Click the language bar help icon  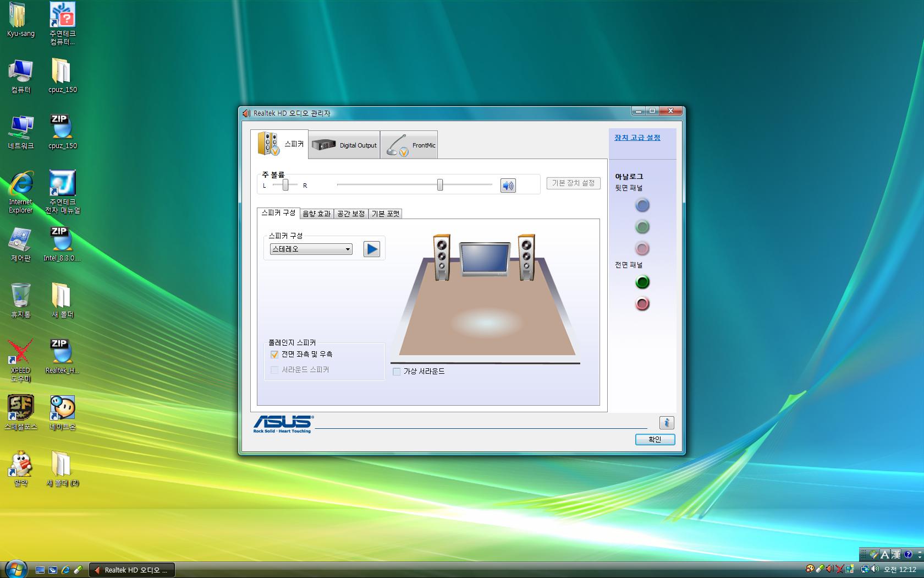point(908,554)
